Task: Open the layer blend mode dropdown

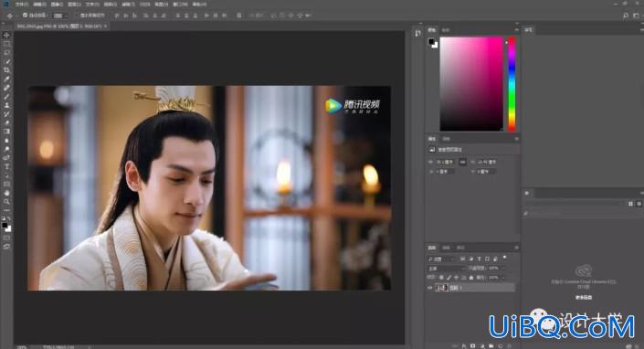Action: [x=446, y=268]
